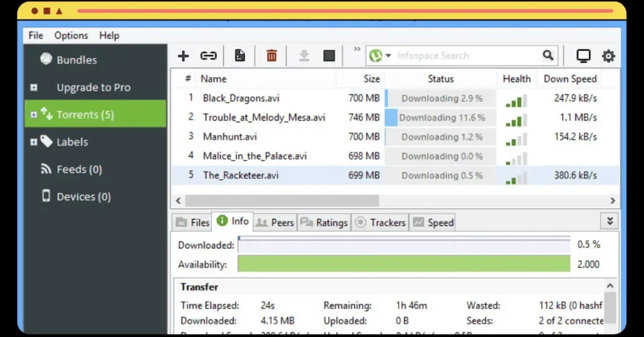Click health bars icon for Black_Dragons.avi
This screenshot has width=644, height=337.
(x=516, y=101)
